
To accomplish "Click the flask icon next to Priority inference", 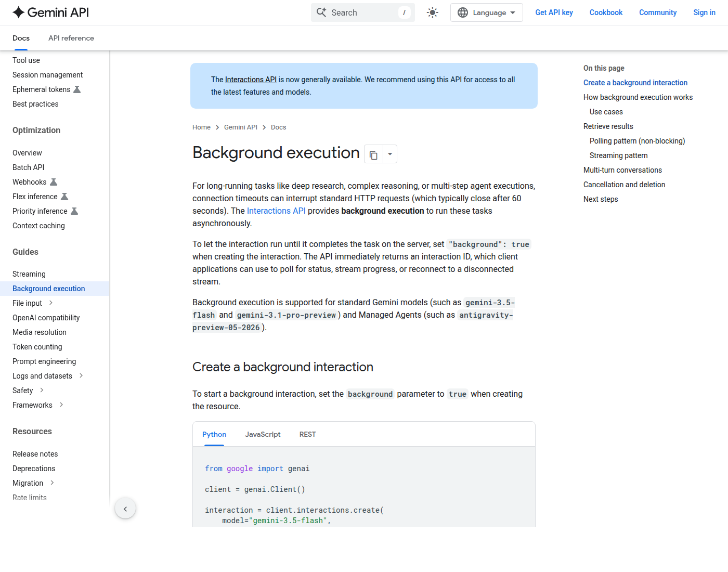I will tap(74, 211).
